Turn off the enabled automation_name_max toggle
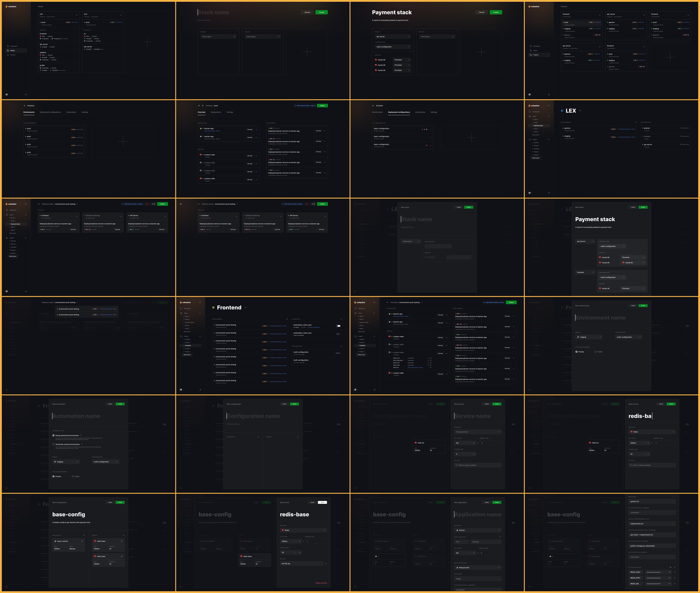 (x=338, y=326)
